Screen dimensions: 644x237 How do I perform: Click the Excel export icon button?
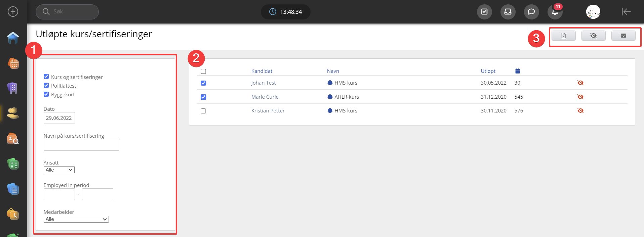pyautogui.click(x=563, y=36)
